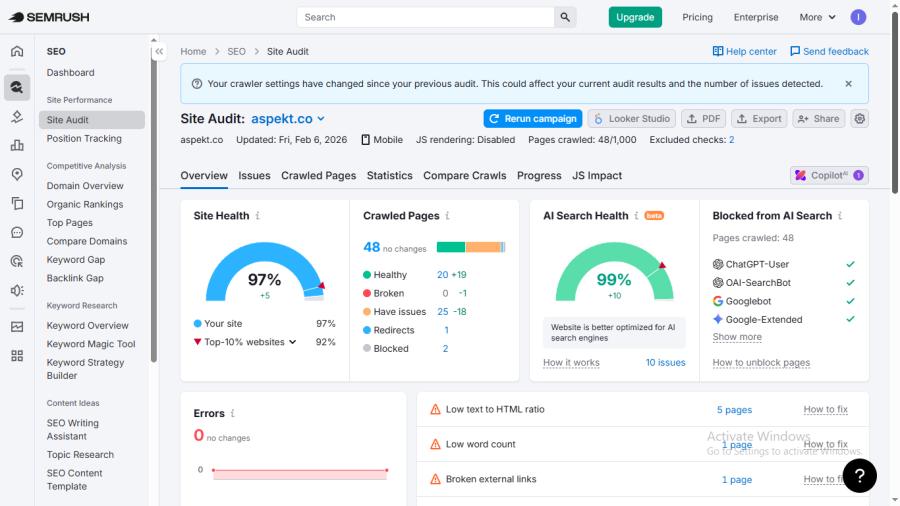Open the apps grid icon in left rail

pyautogui.click(x=17, y=356)
